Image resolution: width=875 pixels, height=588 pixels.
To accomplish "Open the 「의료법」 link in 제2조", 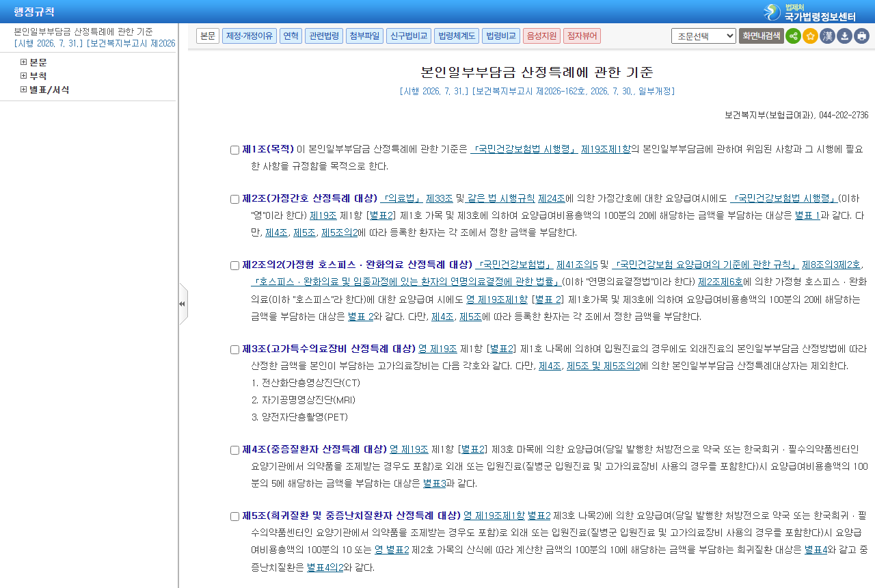I will (x=401, y=198).
